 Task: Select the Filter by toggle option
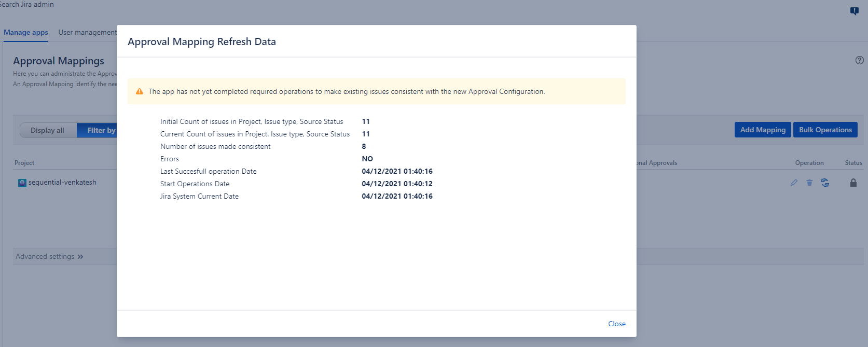99,130
